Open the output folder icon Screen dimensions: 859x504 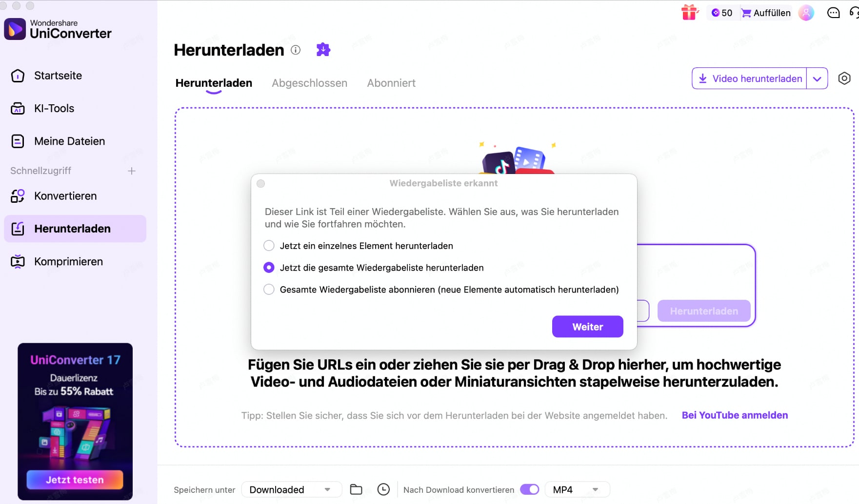pos(356,489)
